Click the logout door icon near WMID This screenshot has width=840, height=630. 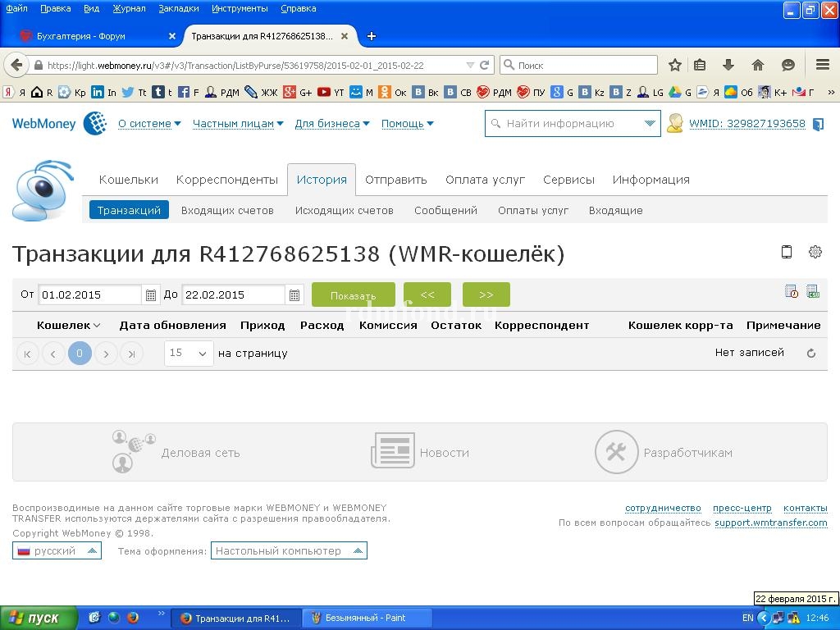tap(818, 125)
